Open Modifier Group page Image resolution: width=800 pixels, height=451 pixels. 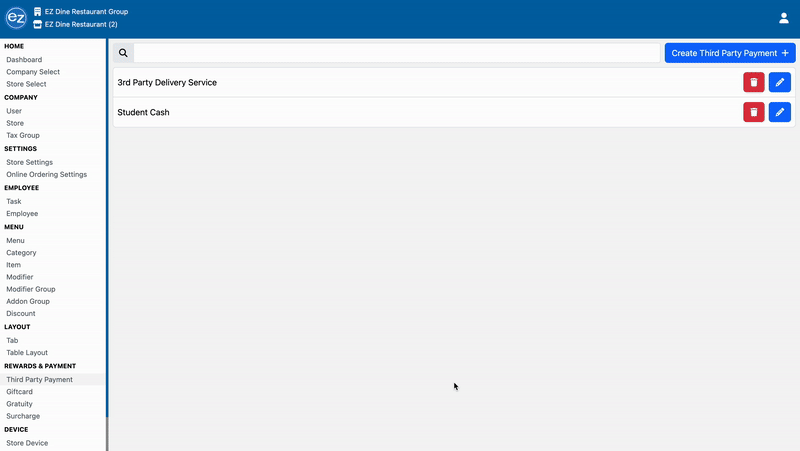pyautogui.click(x=31, y=289)
